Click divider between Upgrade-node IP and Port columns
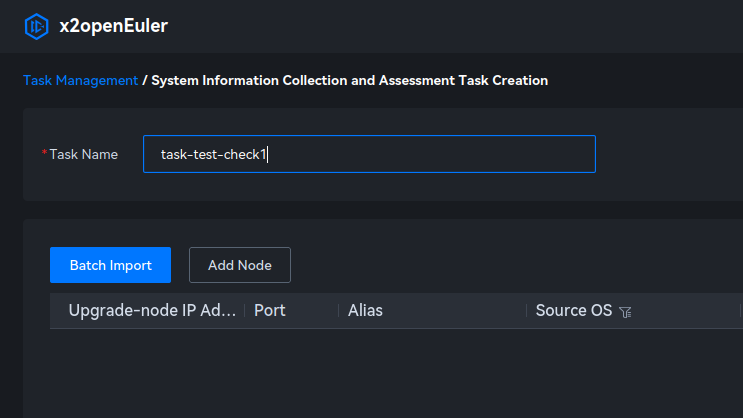Viewport: 743px width, 418px height. tap(244, 311)
